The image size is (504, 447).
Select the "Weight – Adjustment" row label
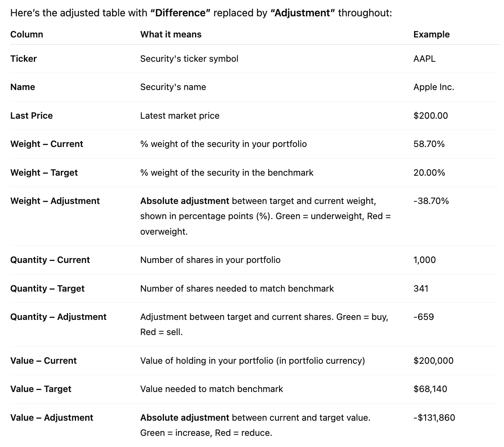click(x=55, y=201)
